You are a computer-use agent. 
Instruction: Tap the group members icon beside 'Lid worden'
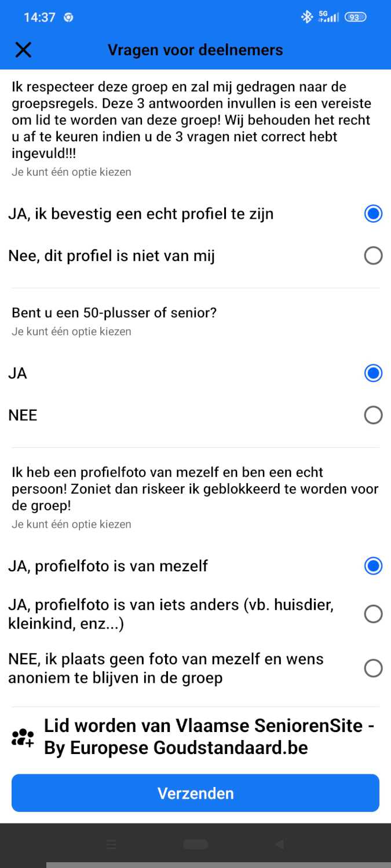(23, 737)
